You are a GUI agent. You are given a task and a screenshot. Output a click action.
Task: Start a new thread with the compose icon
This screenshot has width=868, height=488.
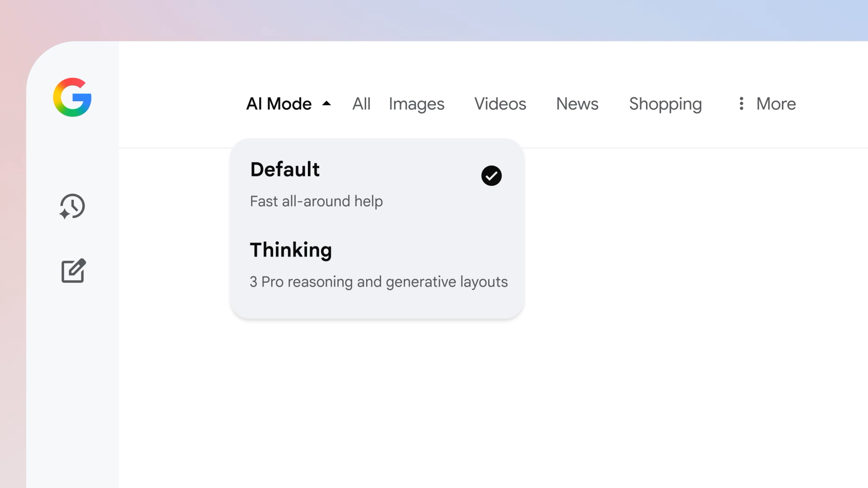[73, 271]
